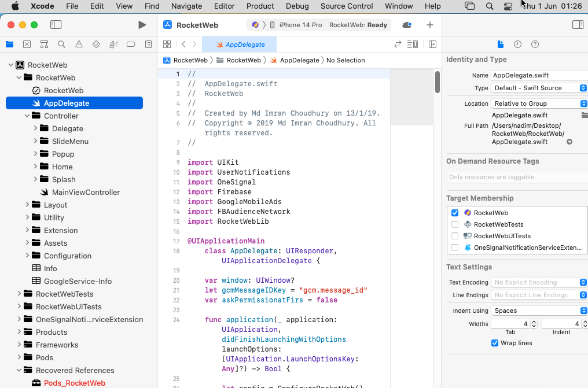Open the Line Endings dropdown
This screenshot has height=388, width=588.
pos(539,295)
